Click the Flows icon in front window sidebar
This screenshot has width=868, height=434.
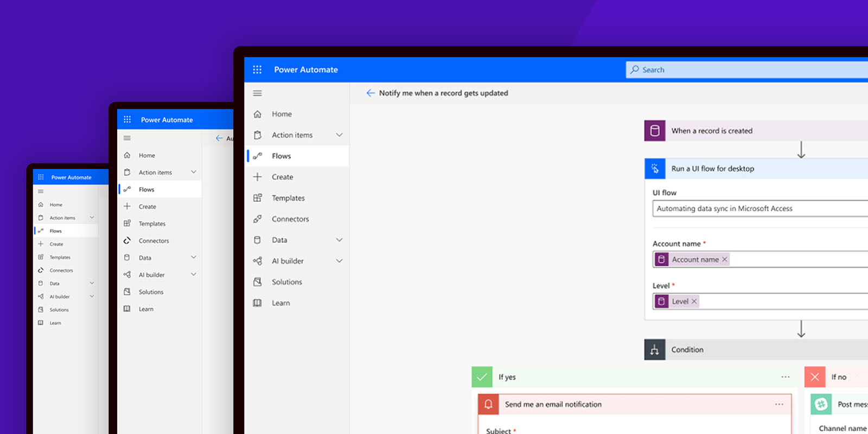[258, 156]
